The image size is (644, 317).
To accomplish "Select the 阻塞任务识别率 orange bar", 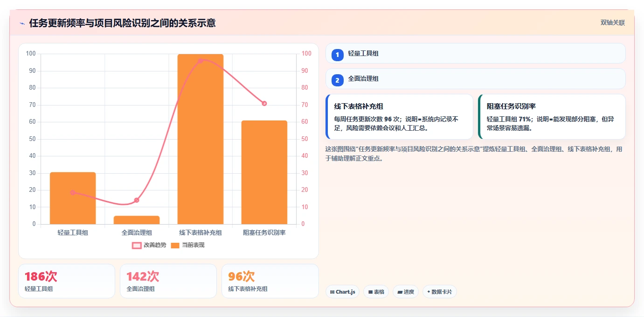I will [264, 172].
